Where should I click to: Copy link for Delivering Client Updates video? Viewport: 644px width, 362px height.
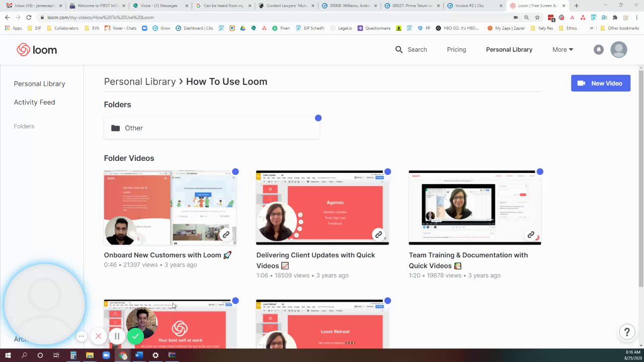[x=378, y=235]
